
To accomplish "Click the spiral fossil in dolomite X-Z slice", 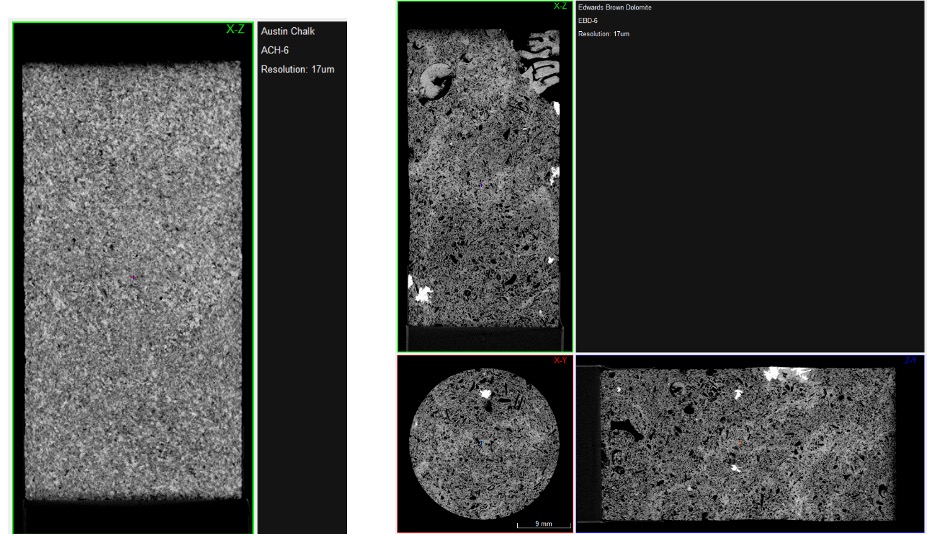I will 436,82.
